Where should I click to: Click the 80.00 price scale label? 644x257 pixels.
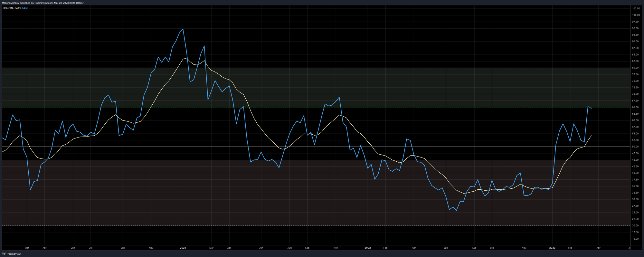(x=635, y=68)
